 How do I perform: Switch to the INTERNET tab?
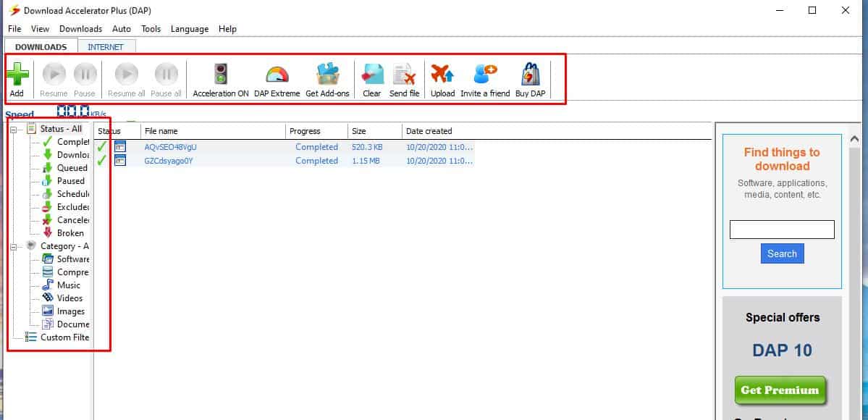105,47
